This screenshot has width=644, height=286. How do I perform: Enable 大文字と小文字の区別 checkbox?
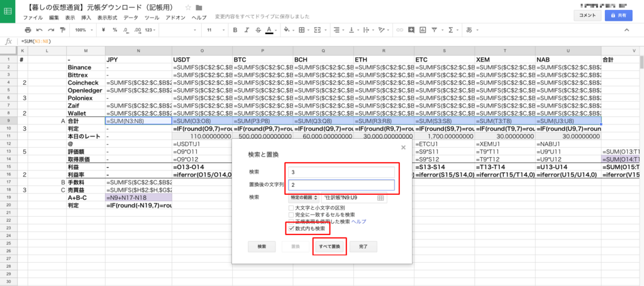click(291, 208)
